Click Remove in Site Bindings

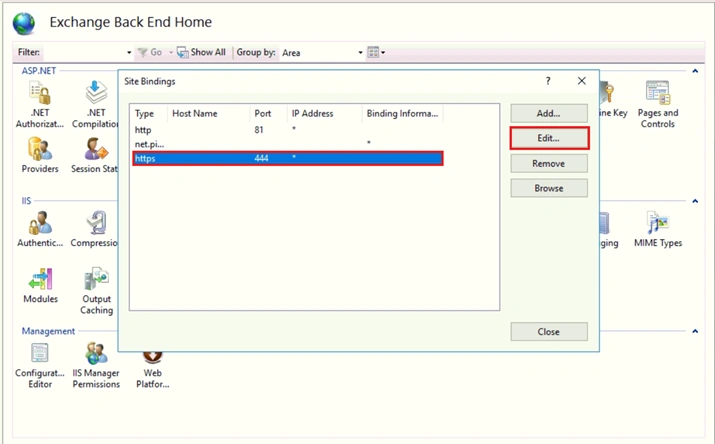(x=549, y=164)
